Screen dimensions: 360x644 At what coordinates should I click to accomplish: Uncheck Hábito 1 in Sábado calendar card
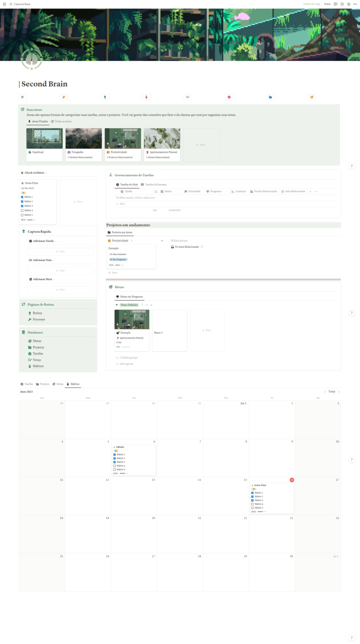(x=115, y=454)
